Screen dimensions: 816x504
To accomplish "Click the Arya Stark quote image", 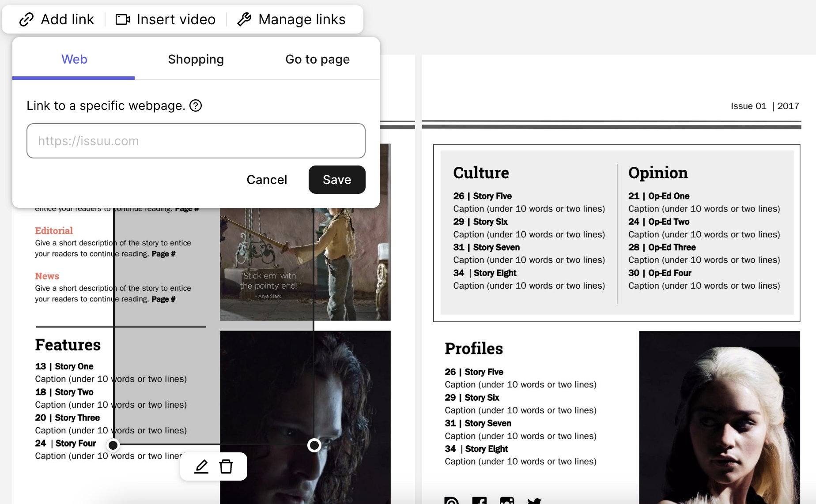I will click(x=305, y=264).
